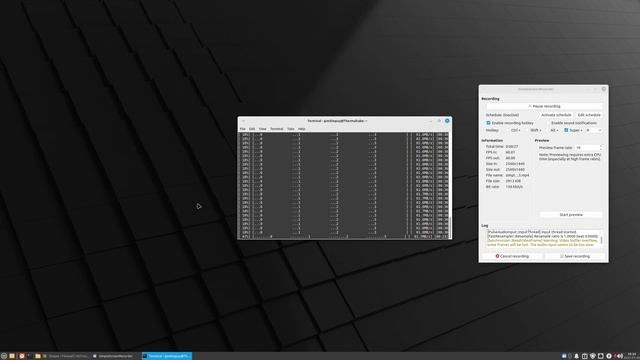Open the View menu in Terminal
Screen dimensions: 640x360
(262, 129)
